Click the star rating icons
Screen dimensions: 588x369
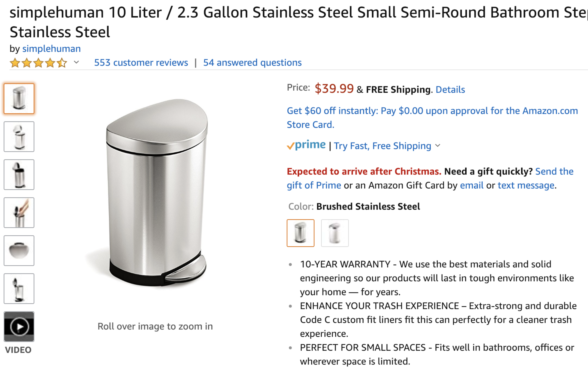point(38,63)
